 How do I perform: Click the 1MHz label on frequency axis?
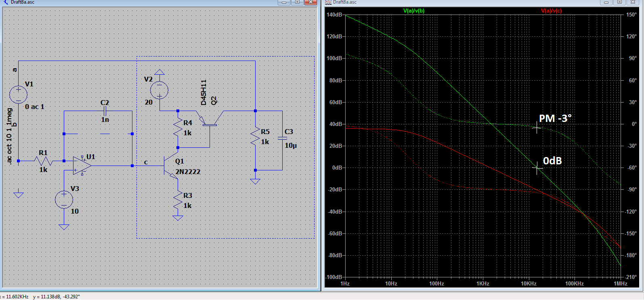point(621,283)
